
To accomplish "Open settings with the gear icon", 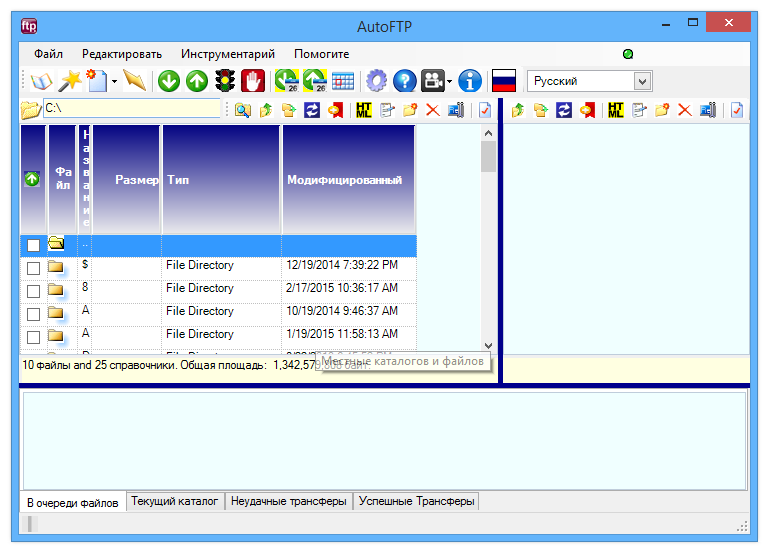I will point(377,81).
